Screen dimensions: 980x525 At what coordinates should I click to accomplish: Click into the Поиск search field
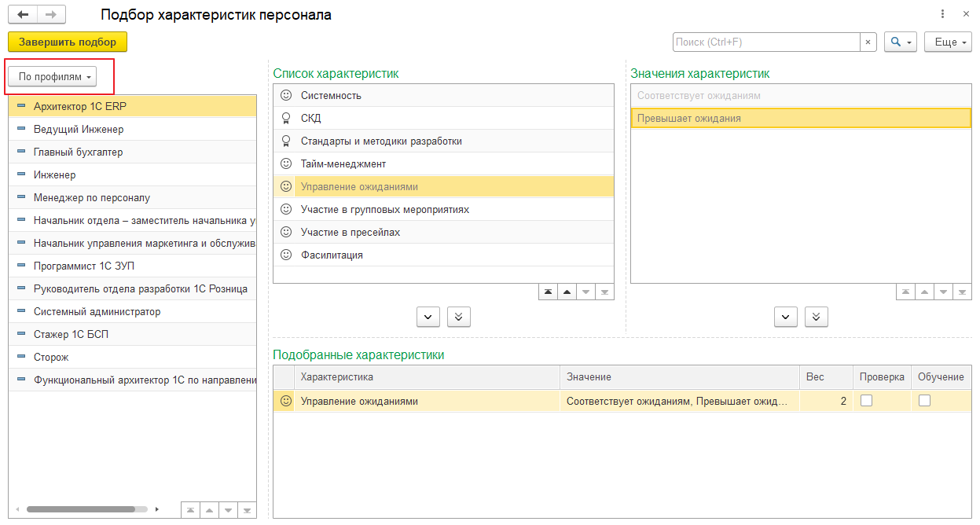pos(765,42)
